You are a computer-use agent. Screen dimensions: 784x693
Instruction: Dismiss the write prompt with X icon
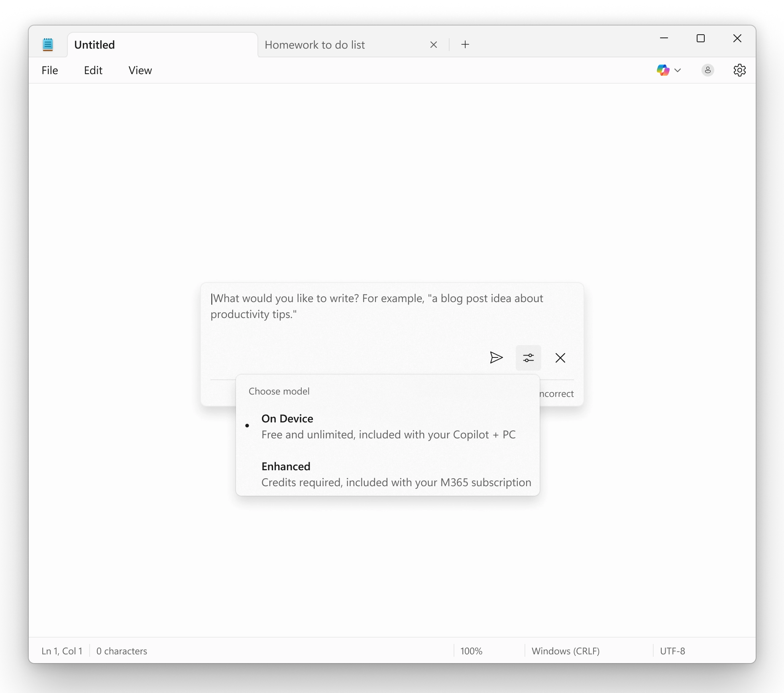click(560, 358)
